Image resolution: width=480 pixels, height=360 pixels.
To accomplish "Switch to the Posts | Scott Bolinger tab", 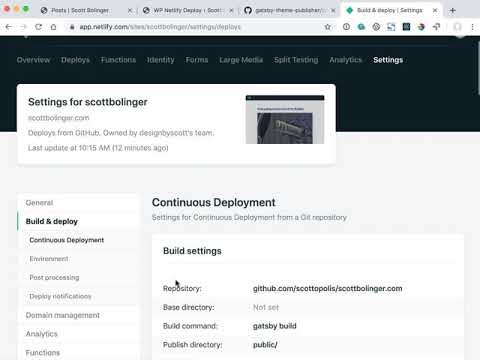I will (x=80, y=10).
